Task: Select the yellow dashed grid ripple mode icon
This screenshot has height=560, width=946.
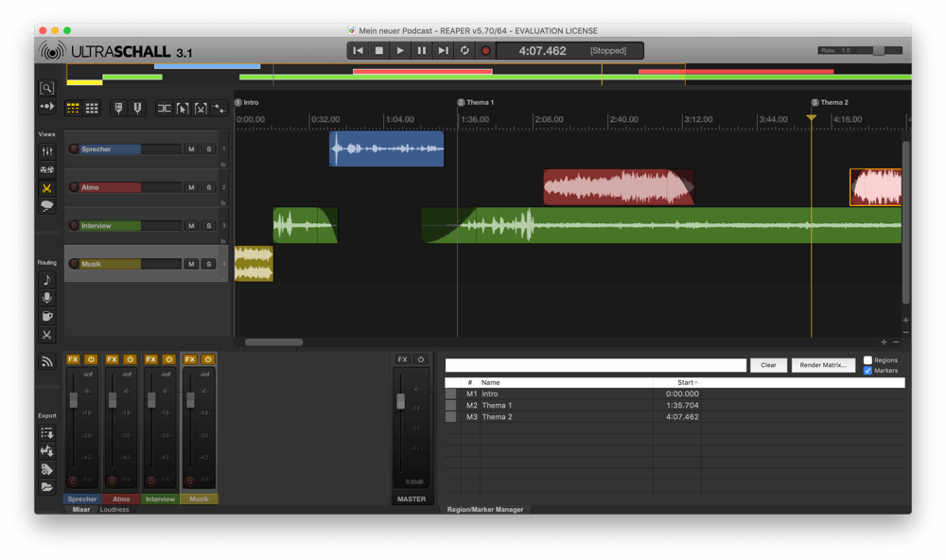Action: click(x=73, y=108)
